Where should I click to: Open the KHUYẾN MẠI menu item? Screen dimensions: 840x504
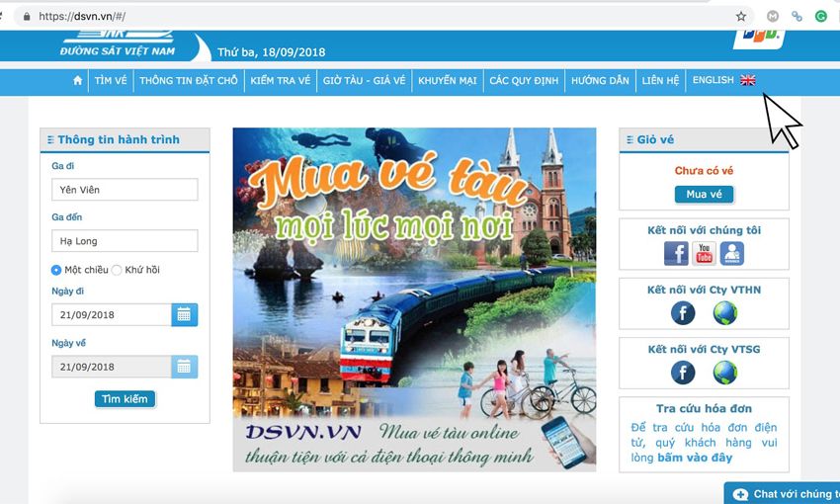pos(448,81)
